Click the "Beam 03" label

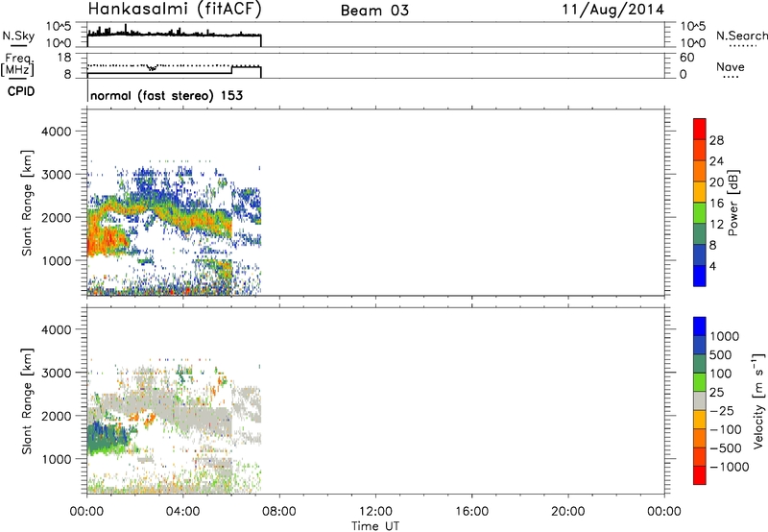click(x=374, y=11)
